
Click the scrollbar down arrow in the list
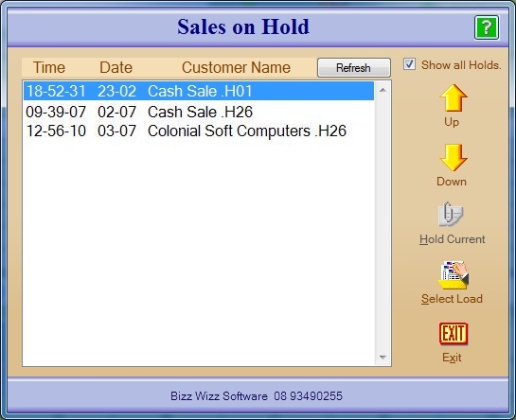[383, 358]
